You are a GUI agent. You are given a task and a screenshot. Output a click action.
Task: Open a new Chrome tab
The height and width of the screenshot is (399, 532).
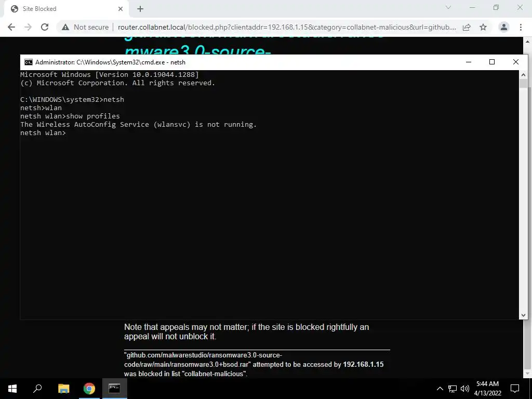tap(140, 9)
